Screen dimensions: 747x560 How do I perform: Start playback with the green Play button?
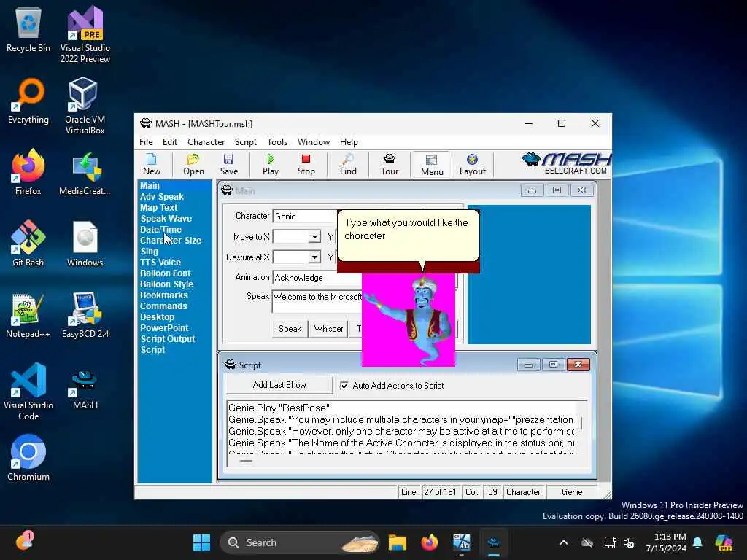pyautogui.click(x=270, y=165)
